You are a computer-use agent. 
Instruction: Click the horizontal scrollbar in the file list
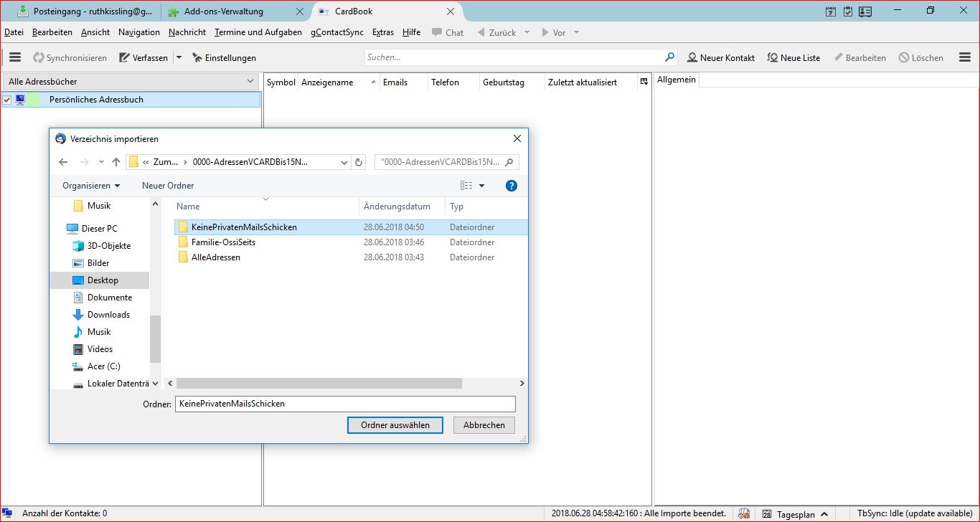tap(319, 384)
